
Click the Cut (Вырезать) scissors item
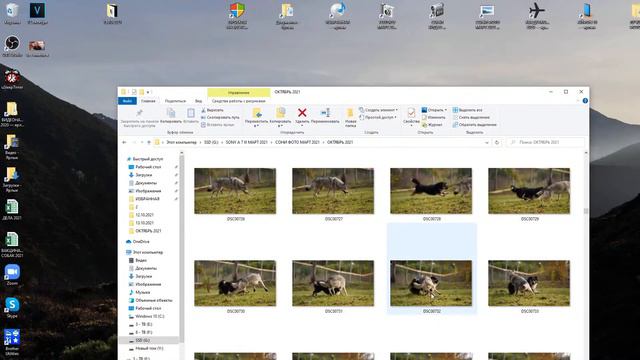tap(212, 110)
